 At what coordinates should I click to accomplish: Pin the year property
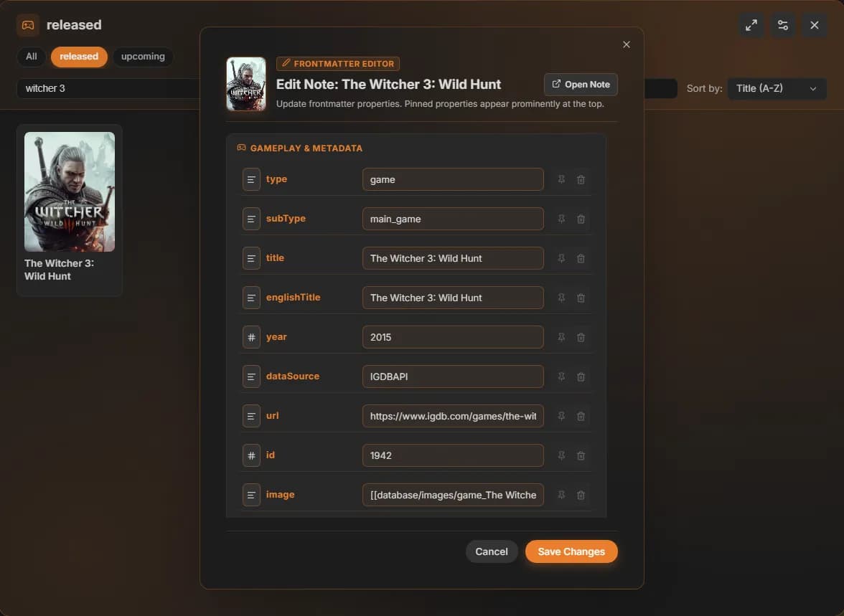click(561, 337)
